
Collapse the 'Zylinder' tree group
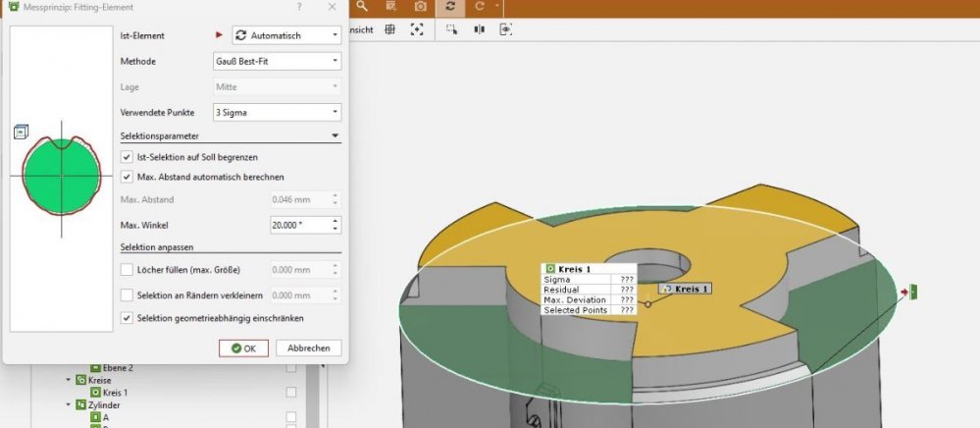click(69, 404)
